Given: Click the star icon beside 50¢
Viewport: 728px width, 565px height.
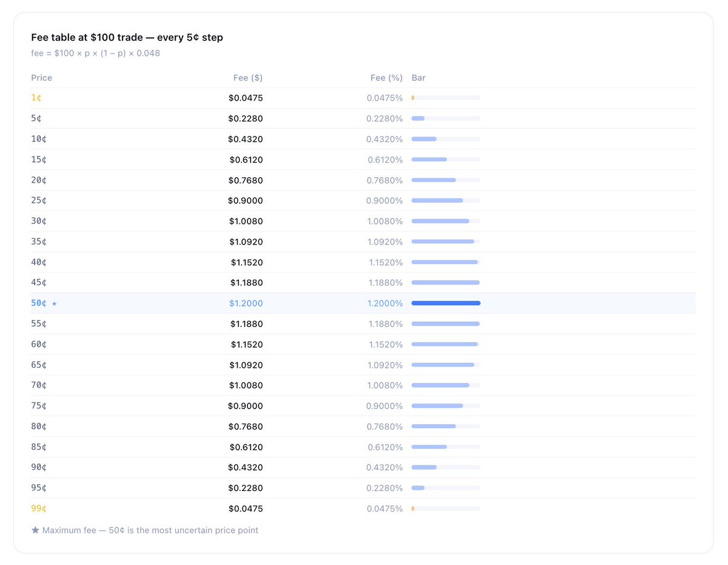Looking at the screenshot, I should click(54, 303).
